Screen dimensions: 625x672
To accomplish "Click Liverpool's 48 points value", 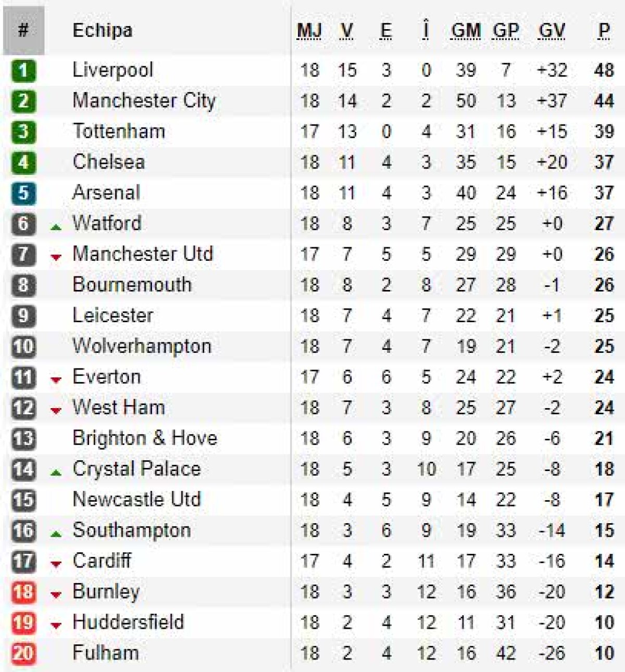I will [604, 70].
